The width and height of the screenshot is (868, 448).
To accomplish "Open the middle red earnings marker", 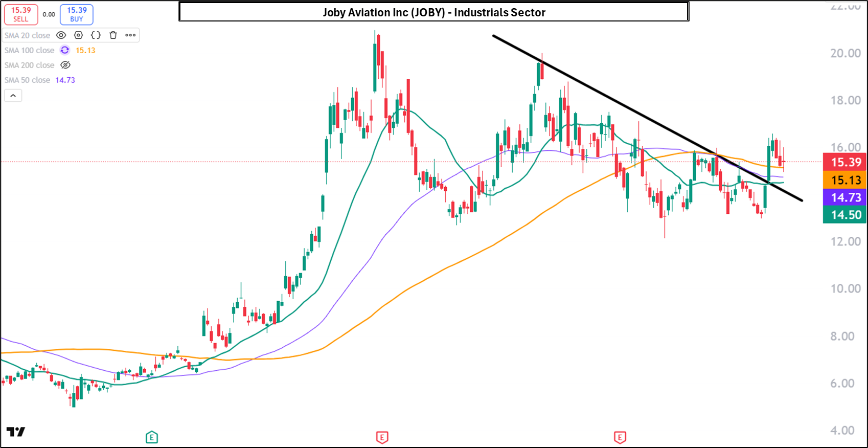I will click(x=382, y=437).
